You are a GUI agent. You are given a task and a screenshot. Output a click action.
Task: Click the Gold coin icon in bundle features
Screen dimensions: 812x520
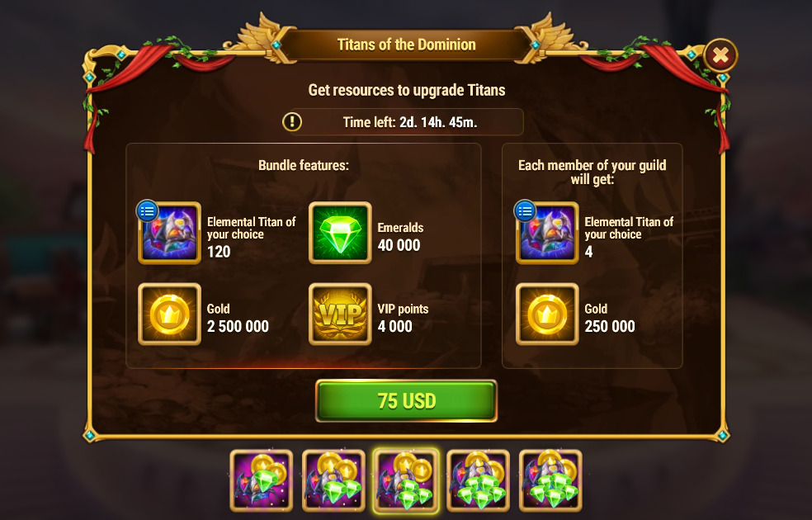point(169,314)
